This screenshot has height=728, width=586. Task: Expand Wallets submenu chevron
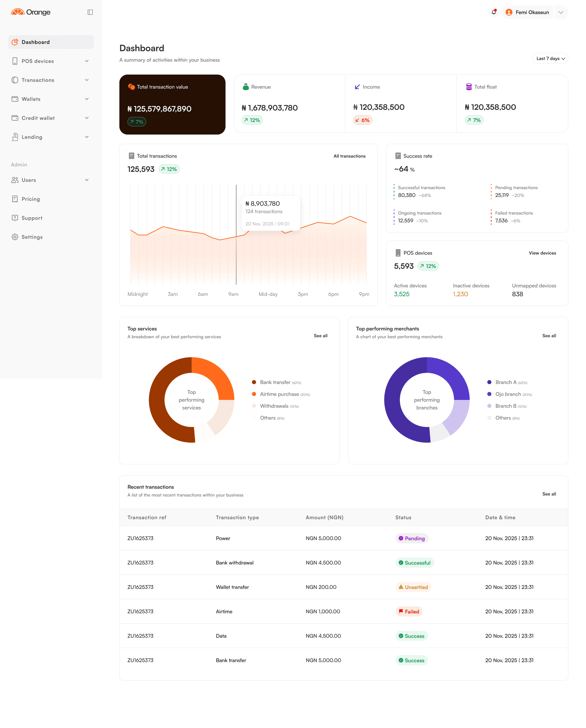[x=87, y=99]
